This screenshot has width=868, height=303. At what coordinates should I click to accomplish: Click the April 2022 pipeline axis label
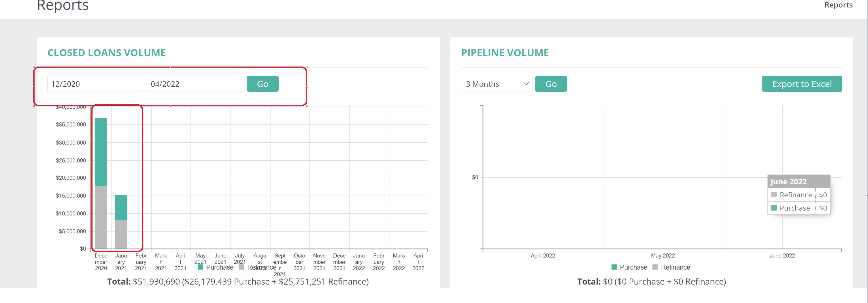coord(542,255)
